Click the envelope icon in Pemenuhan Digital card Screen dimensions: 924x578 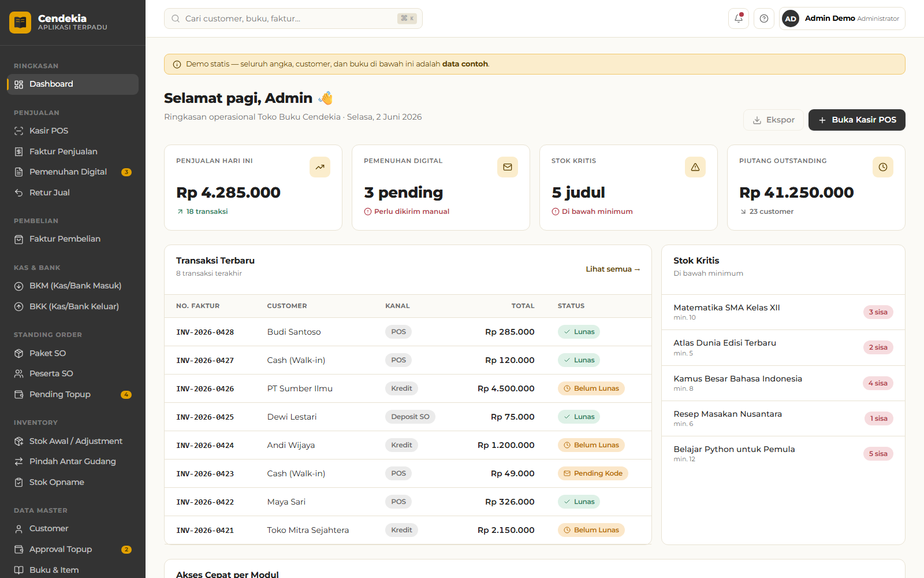508,167
